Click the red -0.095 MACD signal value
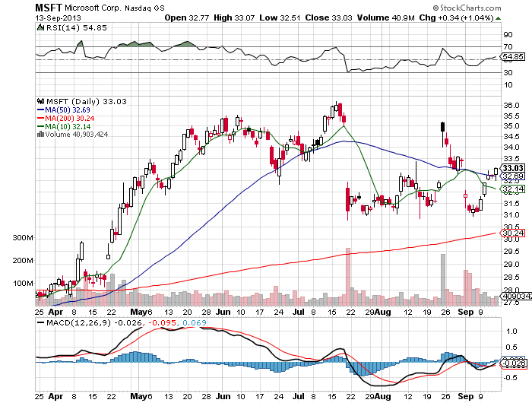The width and height of the screenshot is (532, 403). click(161, 322)
